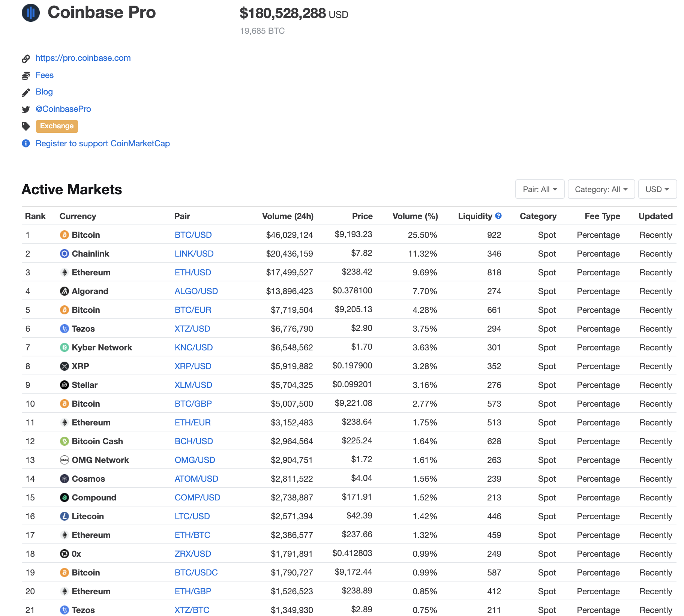Open the KNC/USD pair link
This screenshot has width=684, height=616.
(x=194, y=348)
